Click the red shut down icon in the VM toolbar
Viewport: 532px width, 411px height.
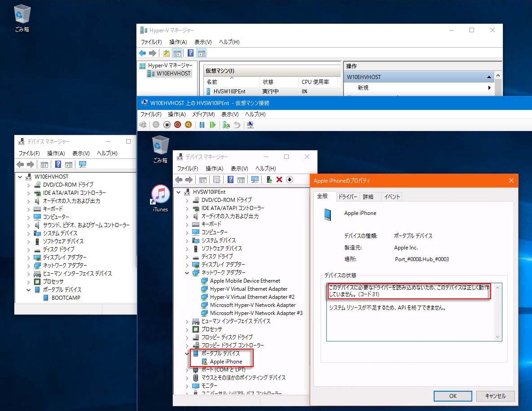pos(177,125)
